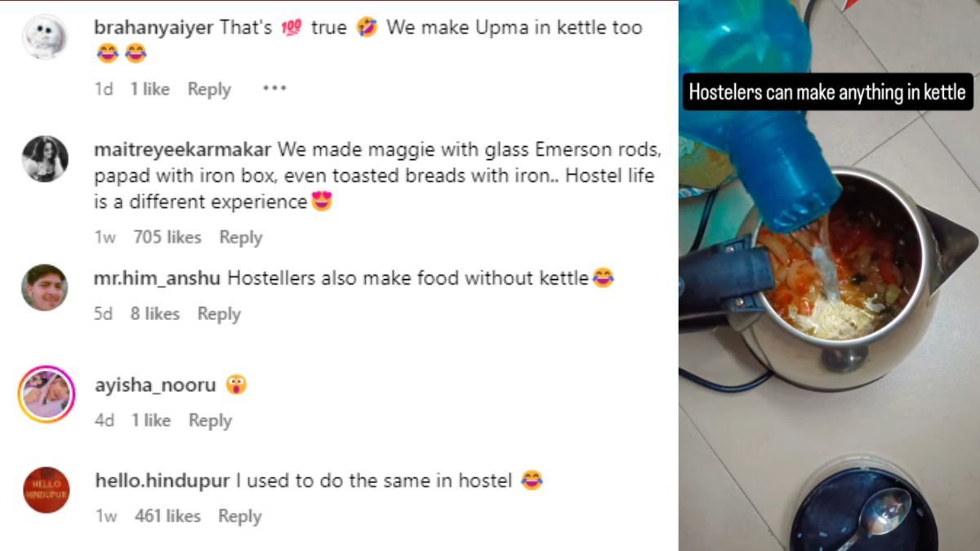Open three-dot options on brahanyaiyer's comment
Image resolution: width=980 pixels, height=551 pixels.
[x=274, y=89]
